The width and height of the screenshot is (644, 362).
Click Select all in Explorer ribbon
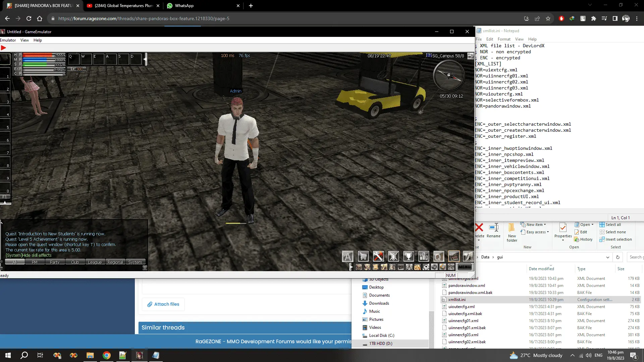coord(610,225)
